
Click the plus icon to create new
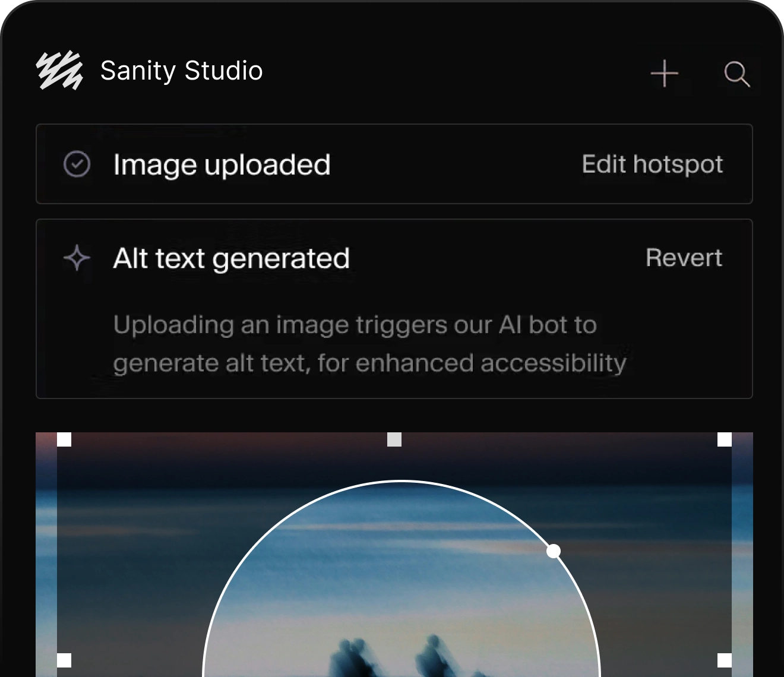coord(664,74)
